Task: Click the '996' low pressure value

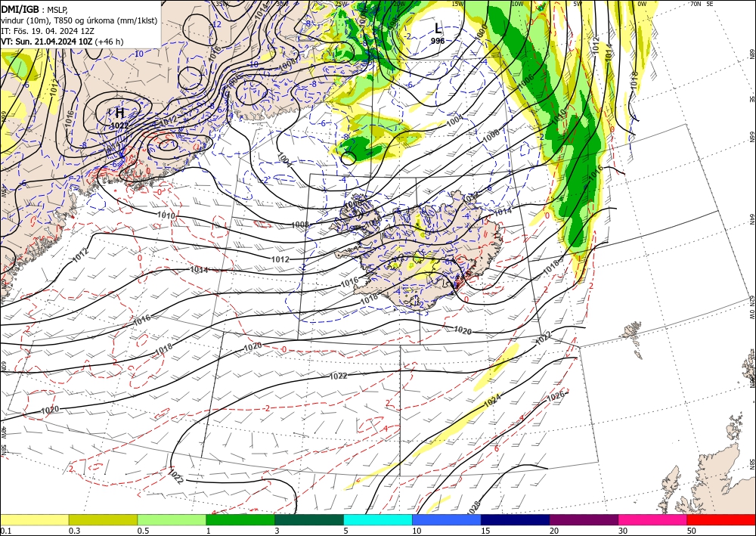Action: pos(437,41)
